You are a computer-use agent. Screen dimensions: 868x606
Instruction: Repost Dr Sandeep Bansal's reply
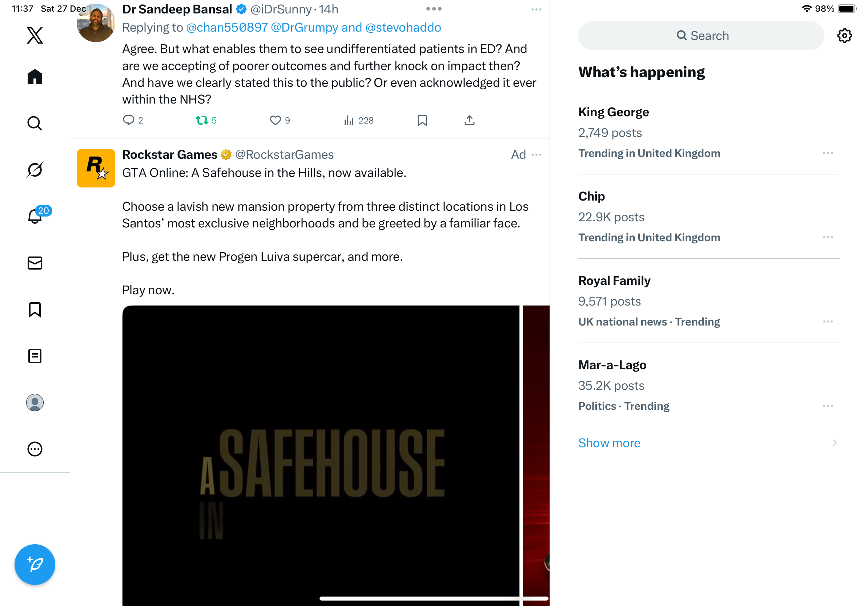[x=202, y=121]
